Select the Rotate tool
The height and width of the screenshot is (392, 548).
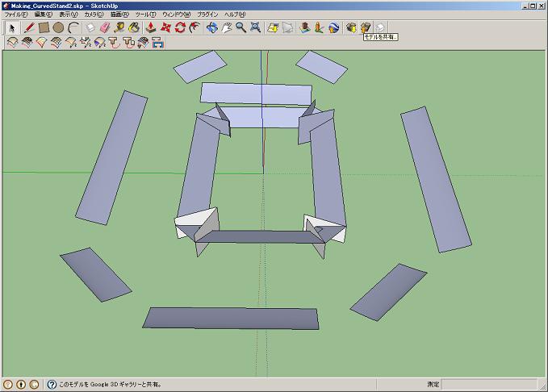[180, 27]
